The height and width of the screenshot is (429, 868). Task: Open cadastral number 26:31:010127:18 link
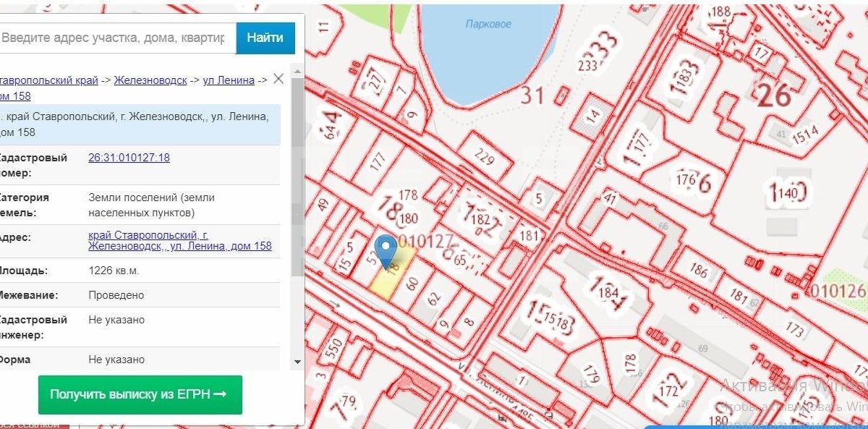pyautogui.click(x=129, y=157)
